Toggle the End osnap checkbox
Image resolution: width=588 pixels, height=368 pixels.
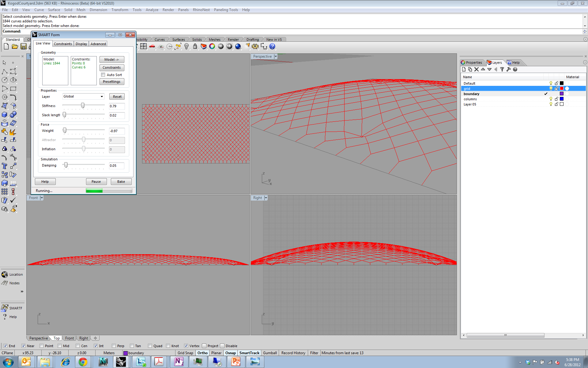[5, 346]
